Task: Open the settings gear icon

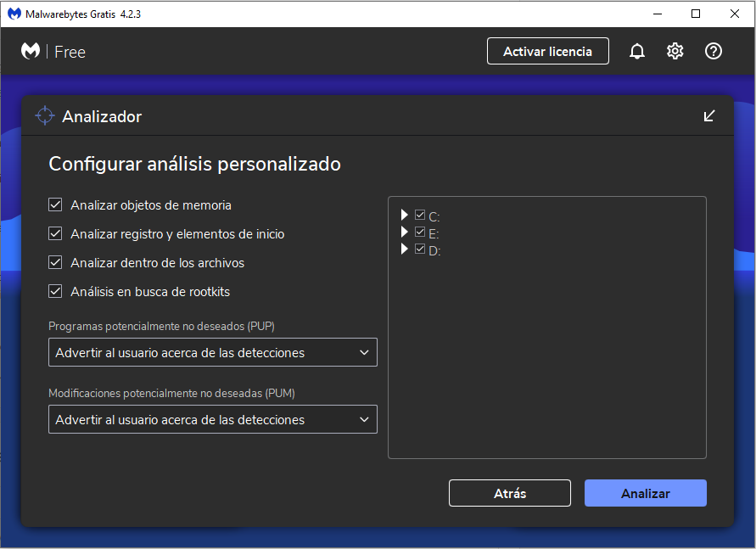Action: (x=675, y=51)
